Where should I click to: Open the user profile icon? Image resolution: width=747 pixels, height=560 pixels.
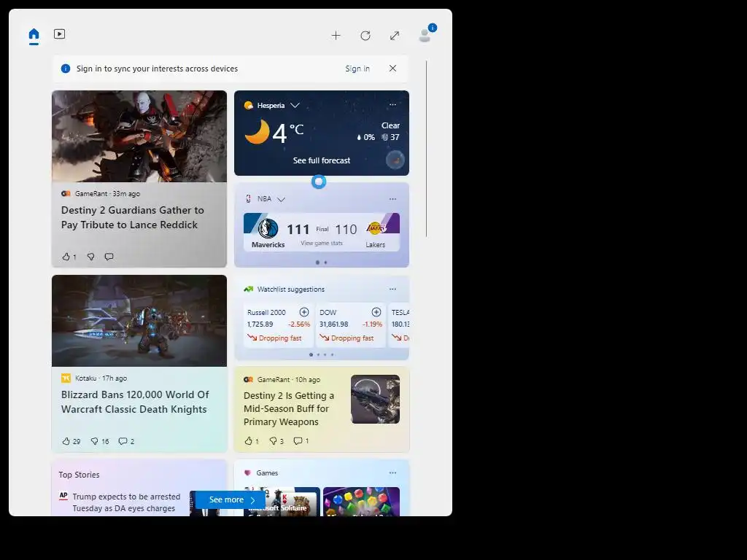click(x=425, y=36)
